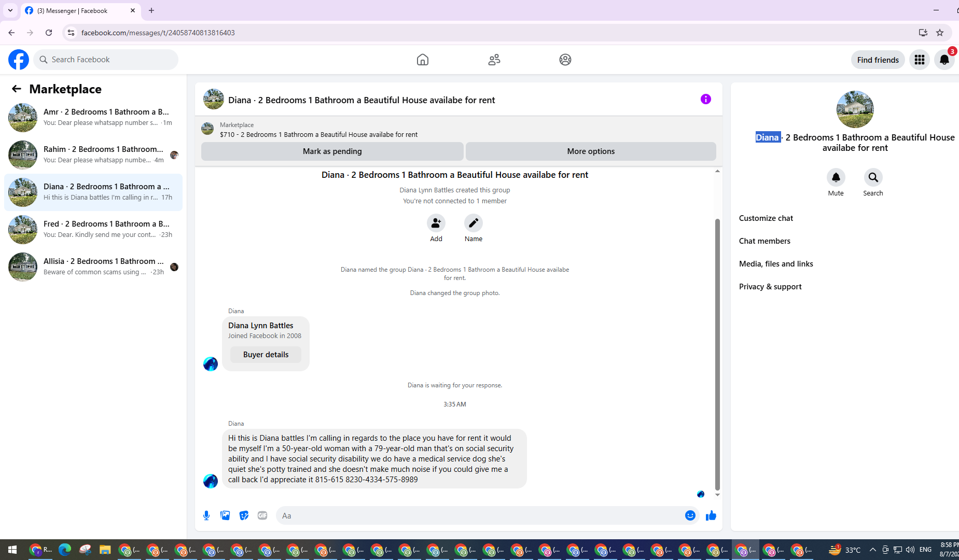959x560 pixels.
Task: Click the chat scroll down arrow
Action: [718, 495]
